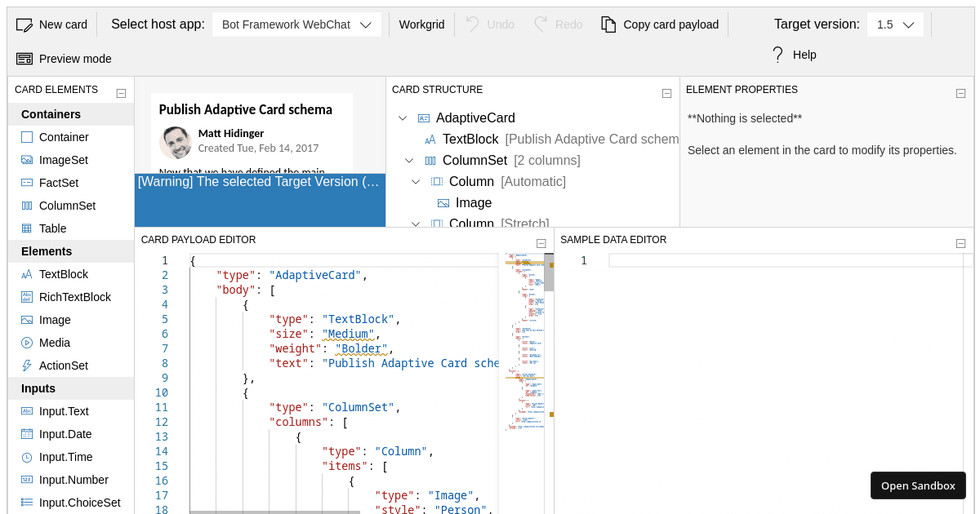Collapse the Sample Data Editor panel
Image resolution: width=980 pixels, height=514 pixels.
pos(960,243)
